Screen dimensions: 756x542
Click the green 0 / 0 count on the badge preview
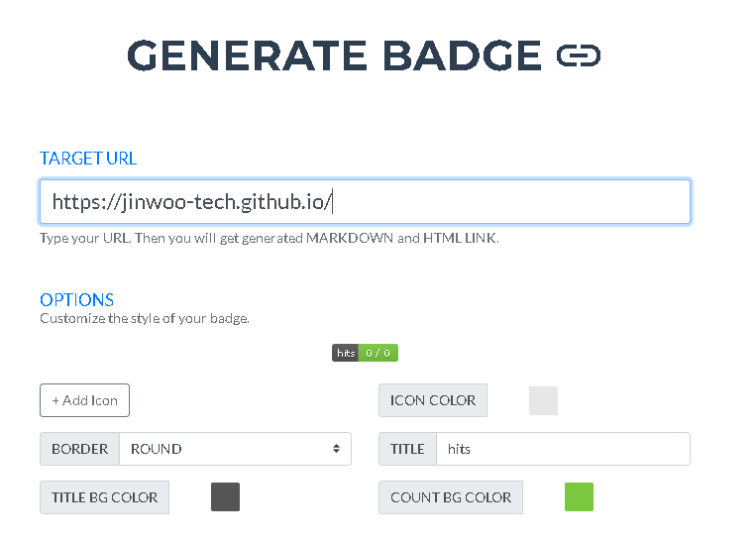pos(378,353)
